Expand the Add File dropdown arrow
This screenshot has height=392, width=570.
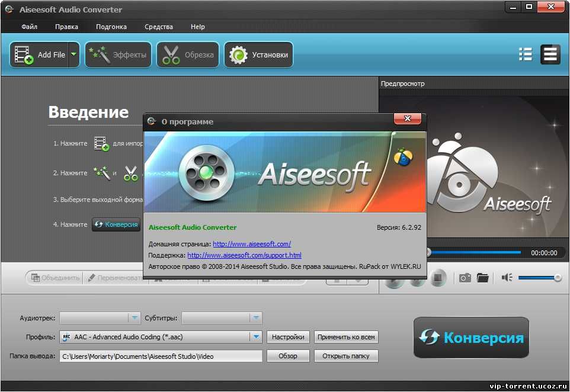pos(74,55)
